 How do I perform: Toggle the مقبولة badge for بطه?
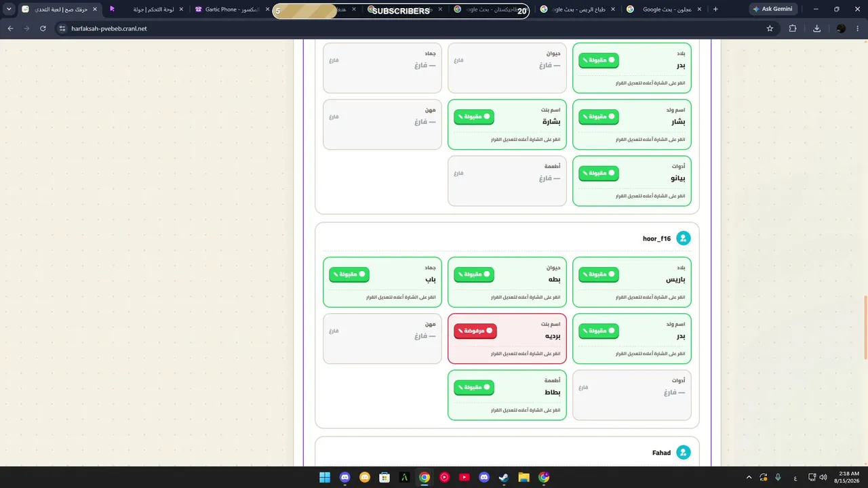(x=474, y=274)
